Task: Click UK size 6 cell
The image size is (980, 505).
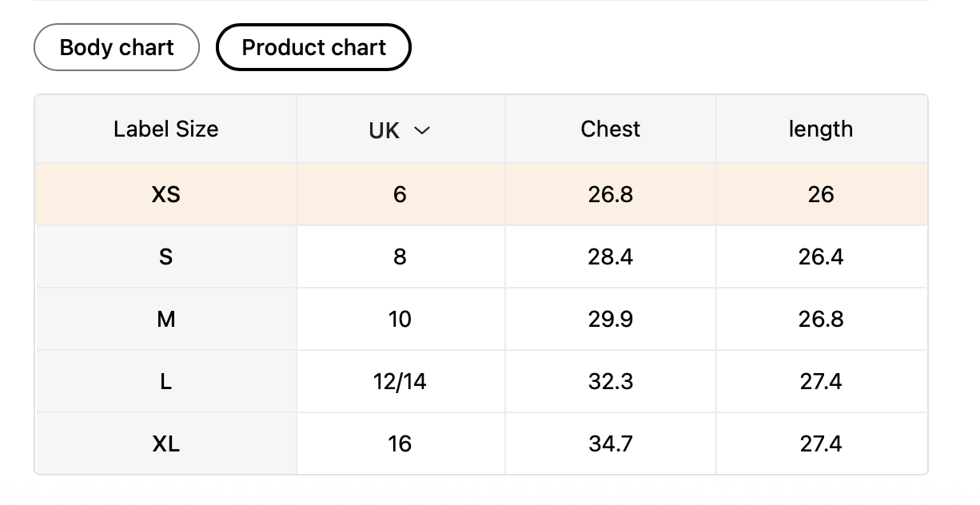Action: tap(400, 194)
